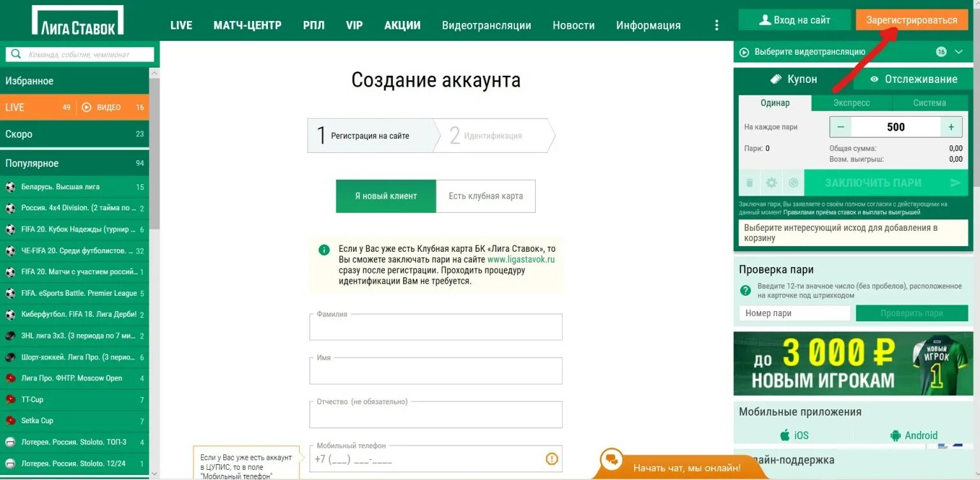
Task: Select the Есть клубная карта option
Action: 486,196
